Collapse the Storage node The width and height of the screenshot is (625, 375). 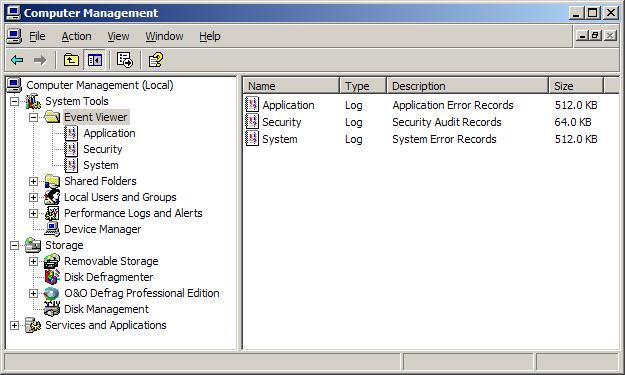click(x=14, y=245)
